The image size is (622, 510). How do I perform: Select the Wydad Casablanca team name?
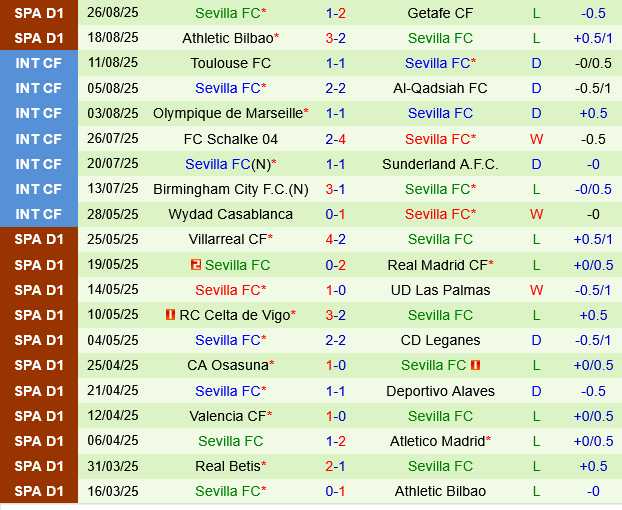[x=230, y=214]
